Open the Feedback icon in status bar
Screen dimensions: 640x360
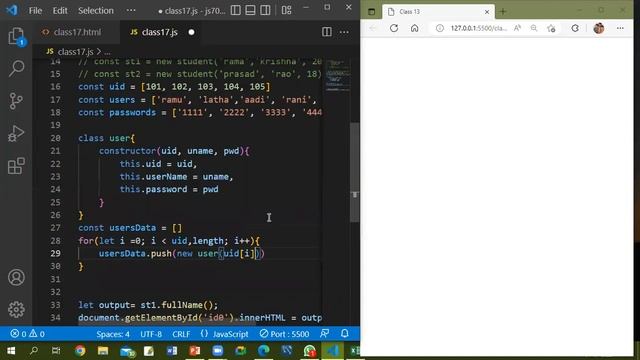click(x=325, y=333)
